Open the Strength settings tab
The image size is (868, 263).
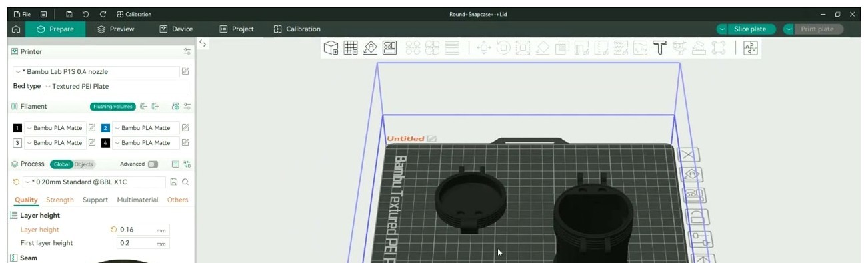point(60,200)
